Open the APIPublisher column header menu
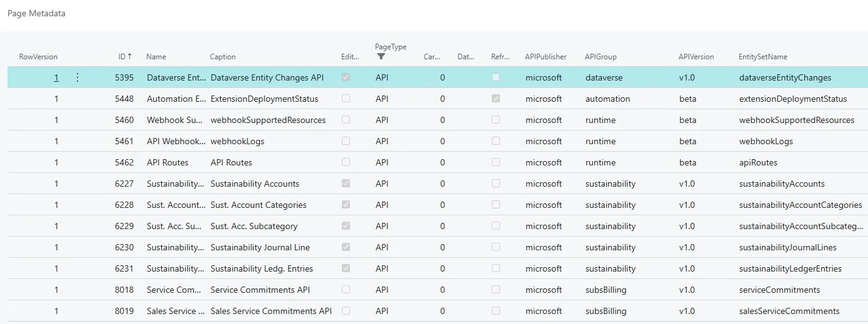868x324 pixels. pos(546,57)
